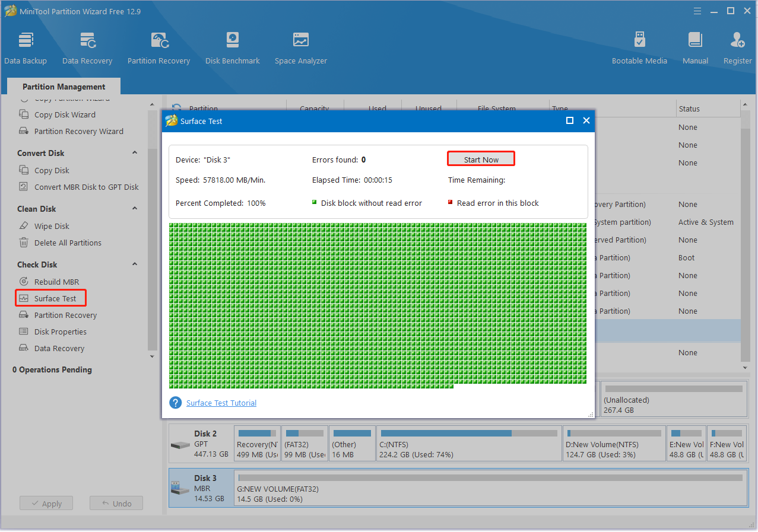This screenshot has height=532, width=758.
Task: Close the Surface Test dialog
Action: click(586, 120)
